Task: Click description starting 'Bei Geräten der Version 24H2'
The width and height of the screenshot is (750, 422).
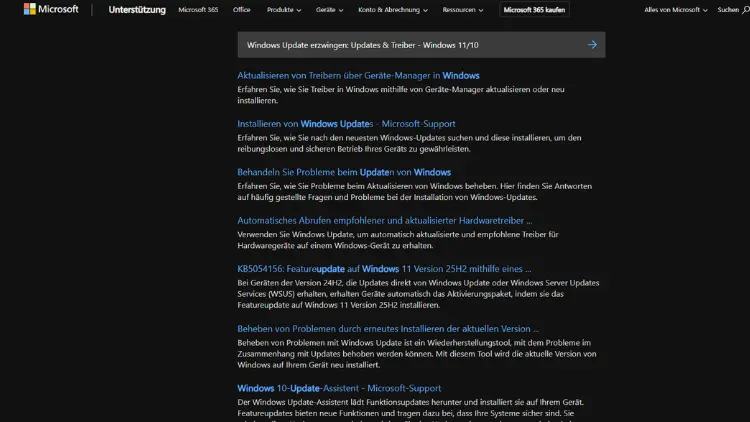Action: [418, 294]
